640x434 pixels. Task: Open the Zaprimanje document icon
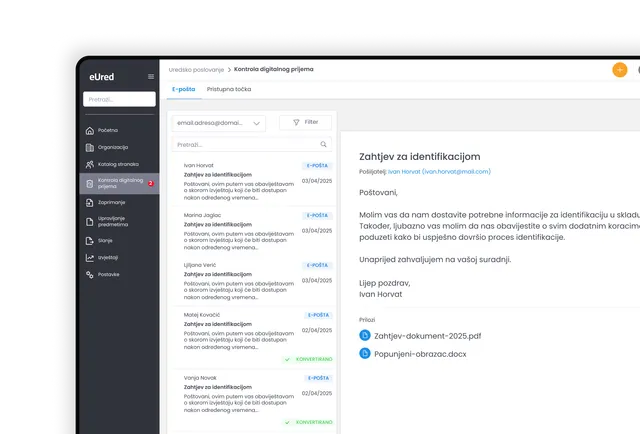(x=90, y=203)
